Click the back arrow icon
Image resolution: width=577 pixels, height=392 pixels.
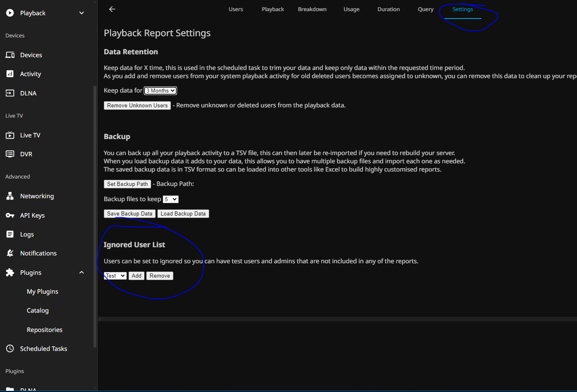[x=112, y=9]
